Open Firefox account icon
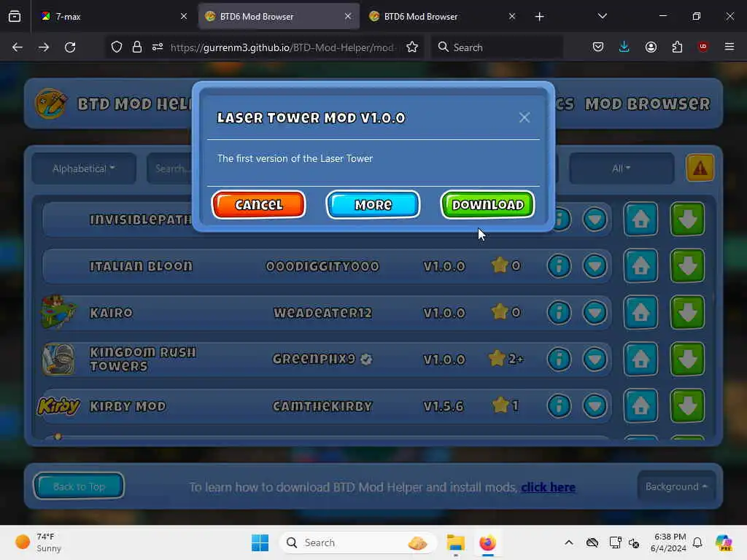 [651, 47]
